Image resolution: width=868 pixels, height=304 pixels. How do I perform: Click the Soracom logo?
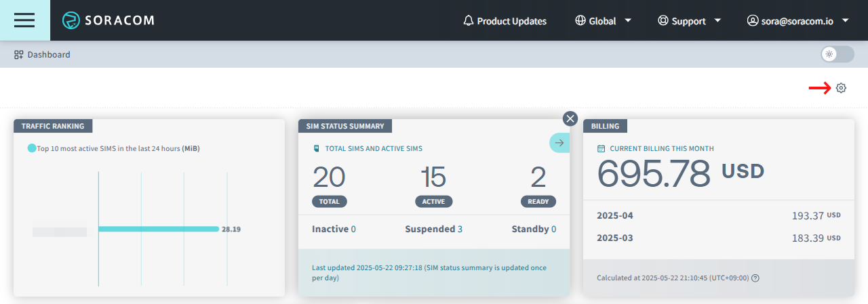click(x=108, y=20)
